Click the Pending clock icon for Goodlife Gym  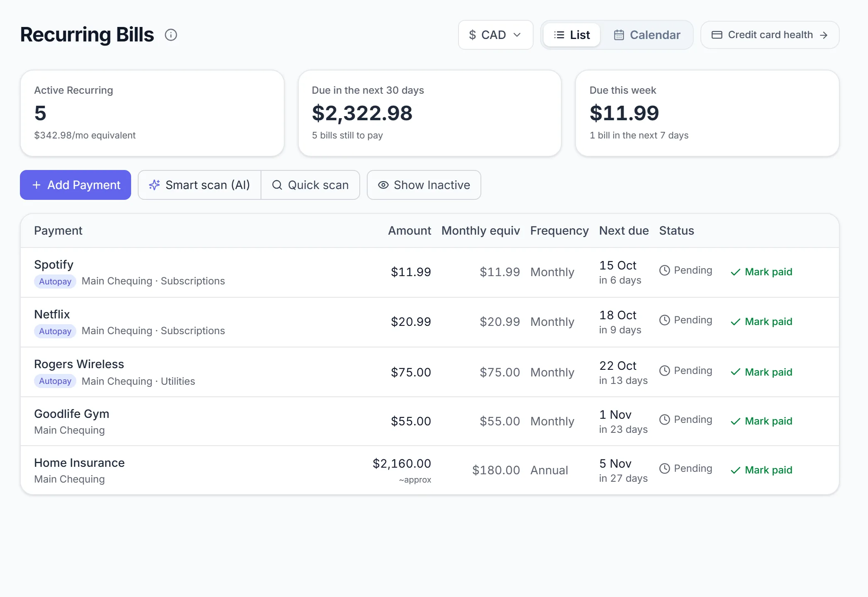(665, 420)
